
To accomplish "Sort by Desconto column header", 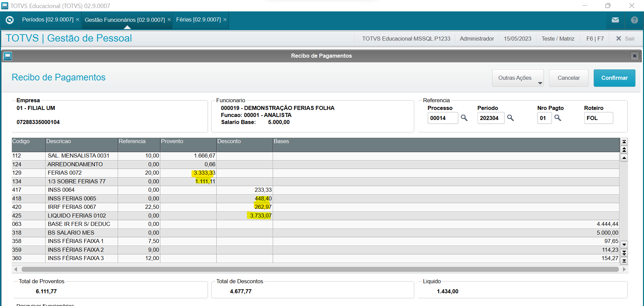I will [x=245, y=145].
